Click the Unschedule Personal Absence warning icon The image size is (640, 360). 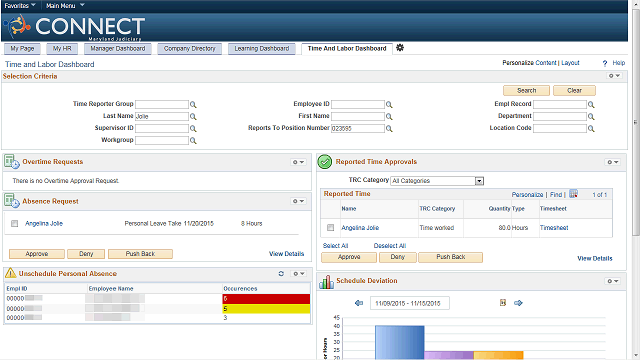point(11,273)
